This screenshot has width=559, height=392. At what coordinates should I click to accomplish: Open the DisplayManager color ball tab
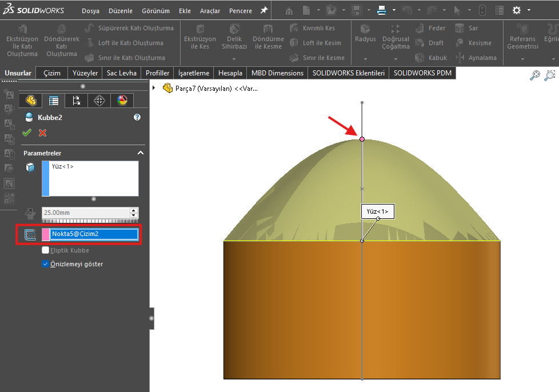pos(122,101)
